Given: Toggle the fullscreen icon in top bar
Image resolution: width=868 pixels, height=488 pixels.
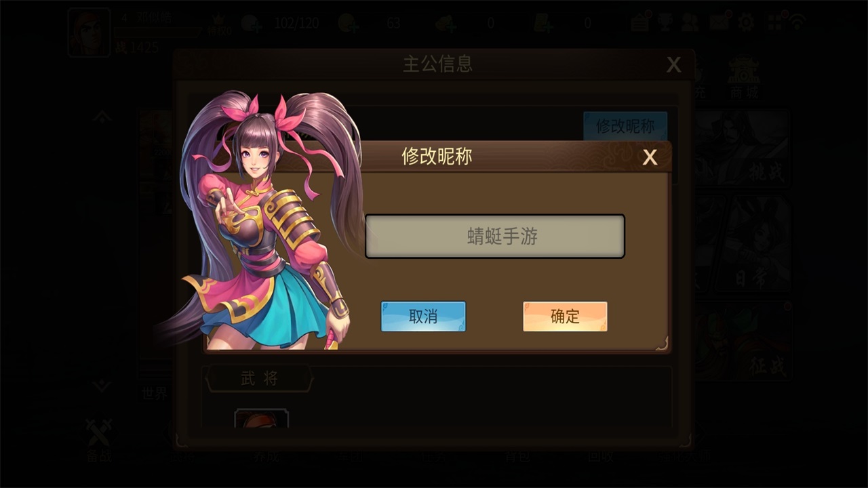Looking at the screenshot, I should 774,22.
